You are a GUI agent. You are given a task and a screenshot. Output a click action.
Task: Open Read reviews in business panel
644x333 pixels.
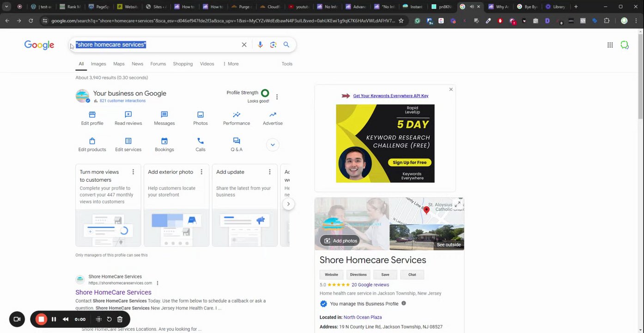pos(128,118)
